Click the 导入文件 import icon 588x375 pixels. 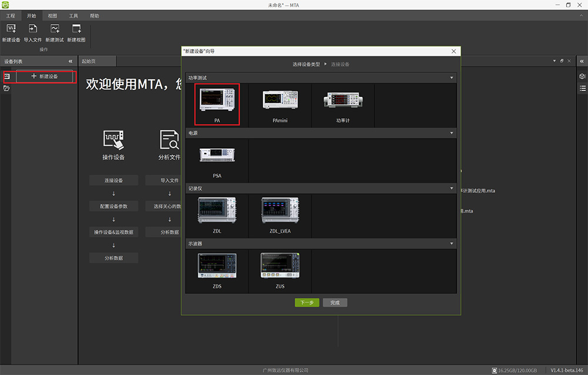click(x=33, y=29)
